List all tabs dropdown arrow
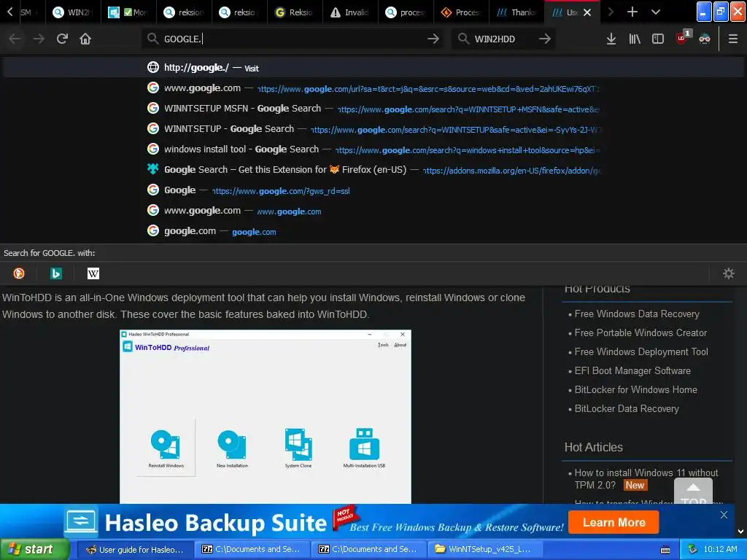Image resolution: width=747 pixels, height=560 pixels. [x=656, y=12]
